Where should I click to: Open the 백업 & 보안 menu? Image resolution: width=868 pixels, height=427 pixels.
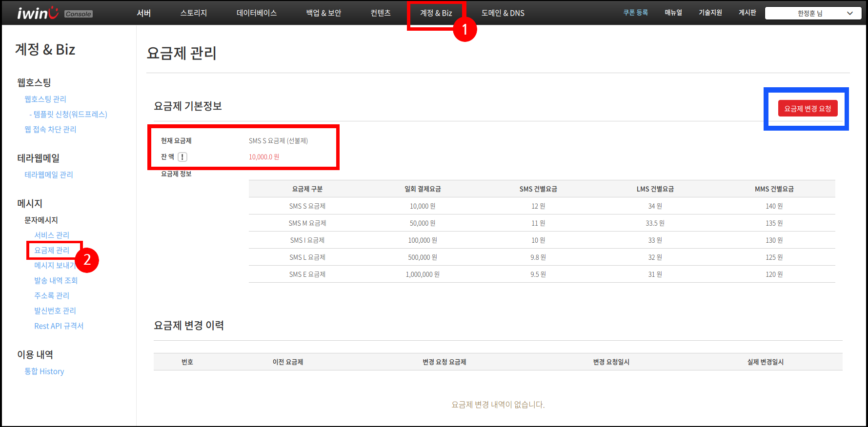tap(323, 13)
